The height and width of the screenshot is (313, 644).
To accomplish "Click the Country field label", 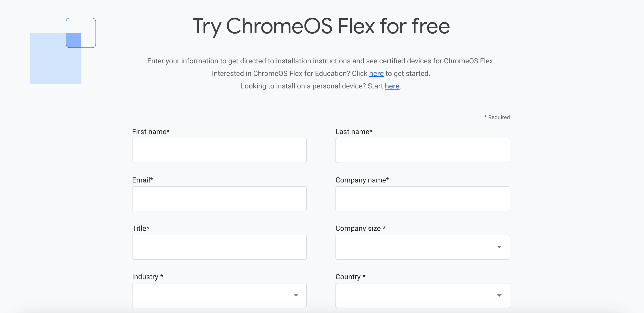I will click(x=350, y=277).
